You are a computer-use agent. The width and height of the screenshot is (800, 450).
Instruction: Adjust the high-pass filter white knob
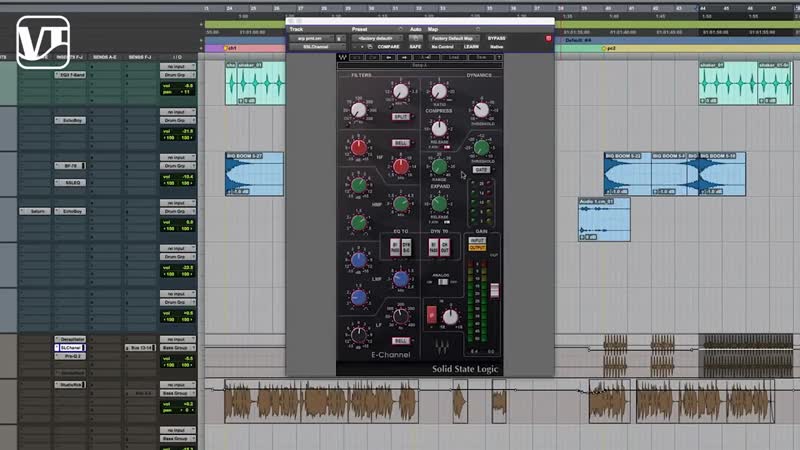359,110
